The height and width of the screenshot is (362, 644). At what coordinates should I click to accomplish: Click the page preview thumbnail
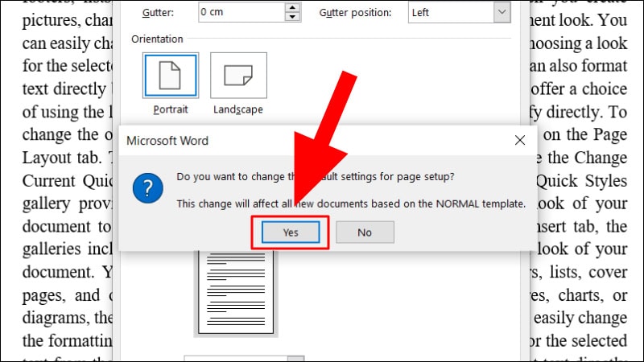coord(236,293)
